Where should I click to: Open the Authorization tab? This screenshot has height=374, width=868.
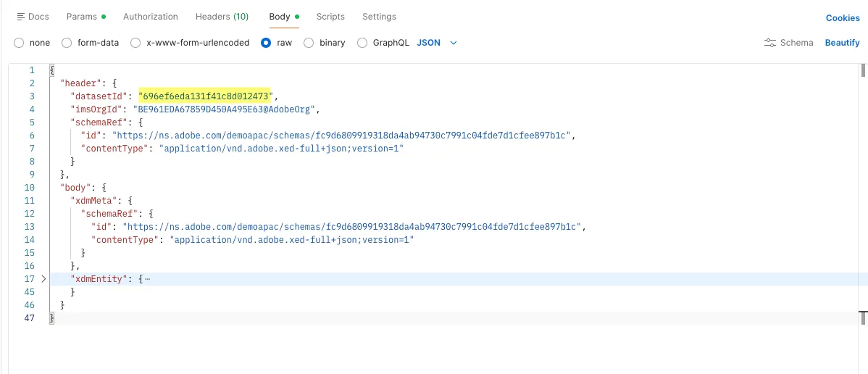(x=151, y=17)
